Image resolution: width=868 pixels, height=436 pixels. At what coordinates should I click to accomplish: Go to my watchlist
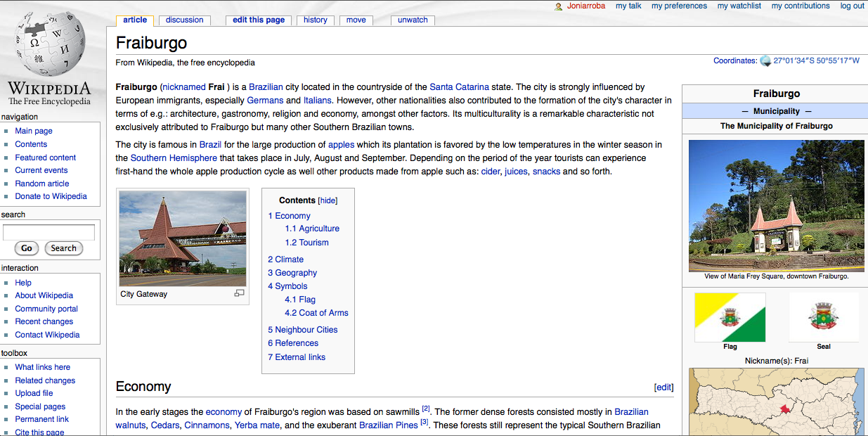pos(739,6)
